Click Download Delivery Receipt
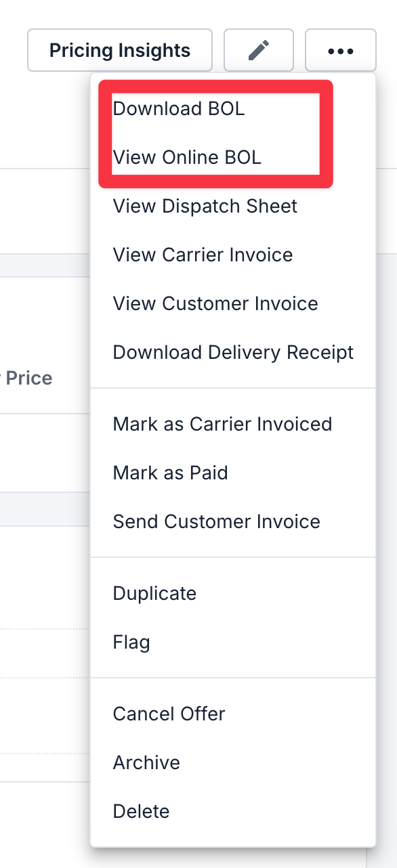The height and width of the screenshot is (868, 397). (x=233, y=352)
